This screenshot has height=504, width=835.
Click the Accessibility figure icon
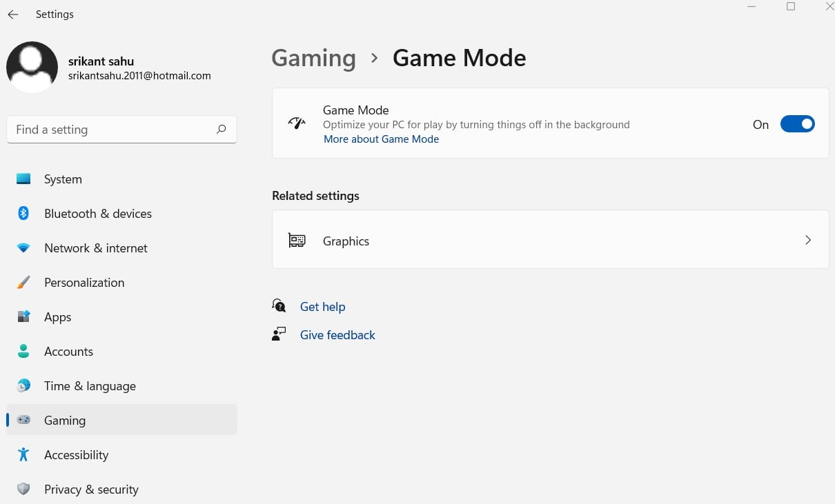23,455
